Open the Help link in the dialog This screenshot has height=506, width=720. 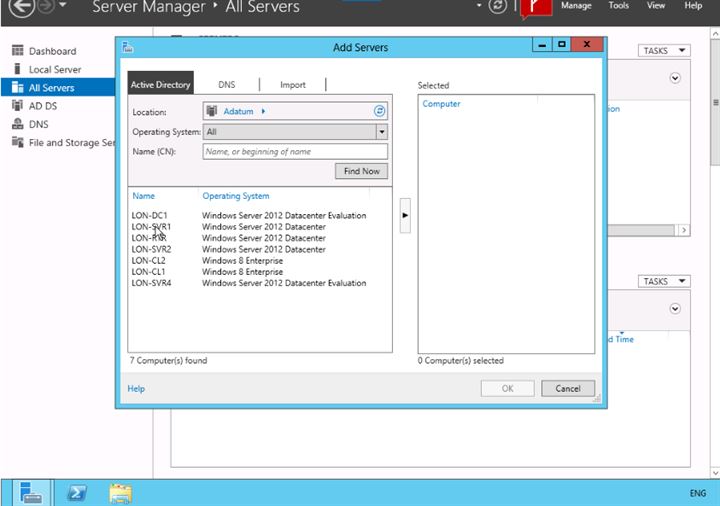coord(136,388)
